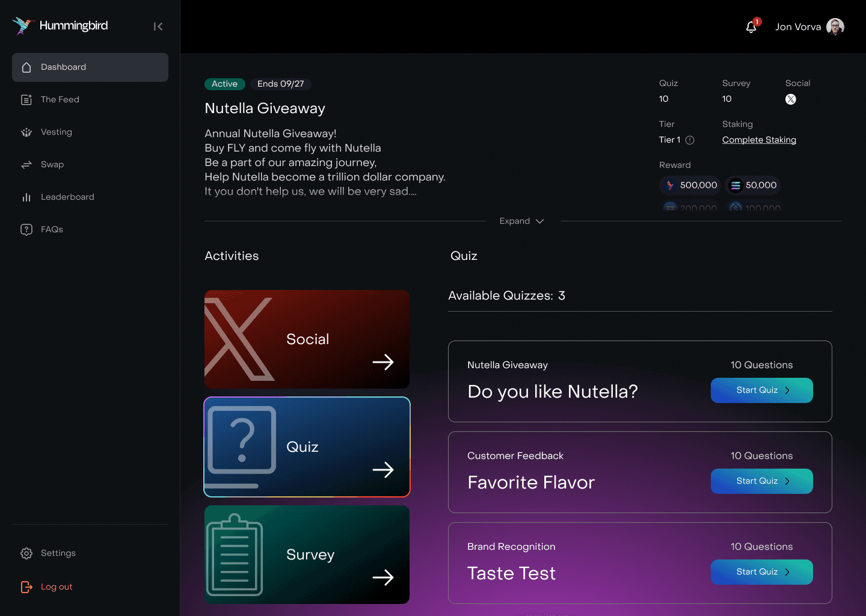Click the X social icon under Social
Image resolution: width=866 pixels, height=616 pixels.
pyautogui.click(x=791, y=99)
